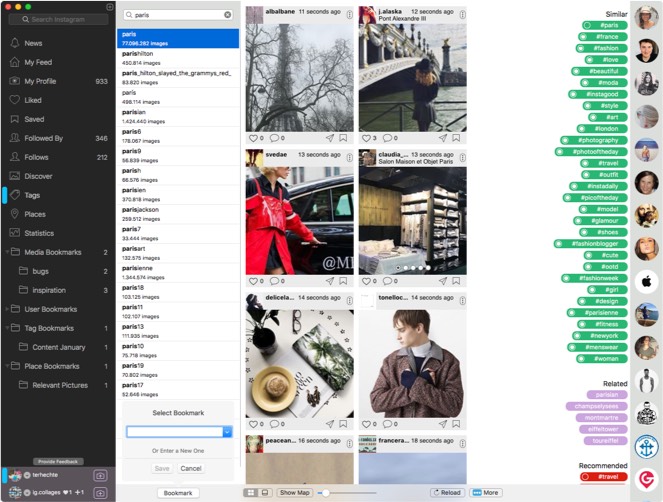This screenshot has width=663, height=502.
Task: Toggle the #parisienne similar tag
Action: [597, 313]
